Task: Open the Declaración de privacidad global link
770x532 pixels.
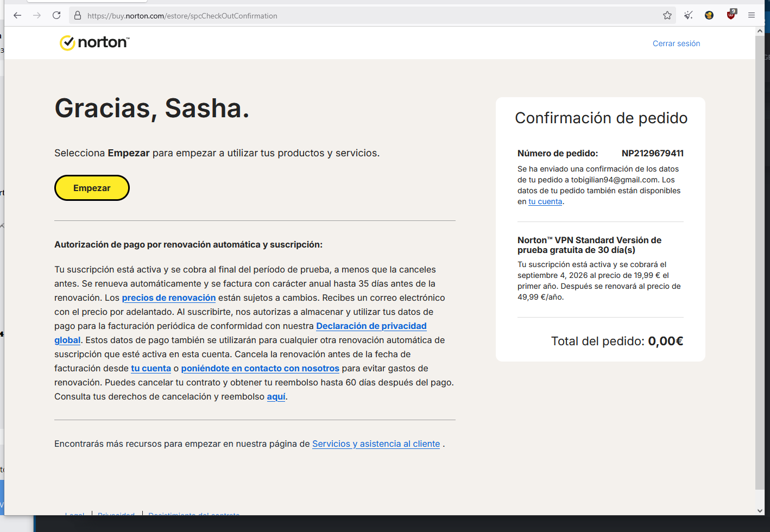Action: point(371,326)
